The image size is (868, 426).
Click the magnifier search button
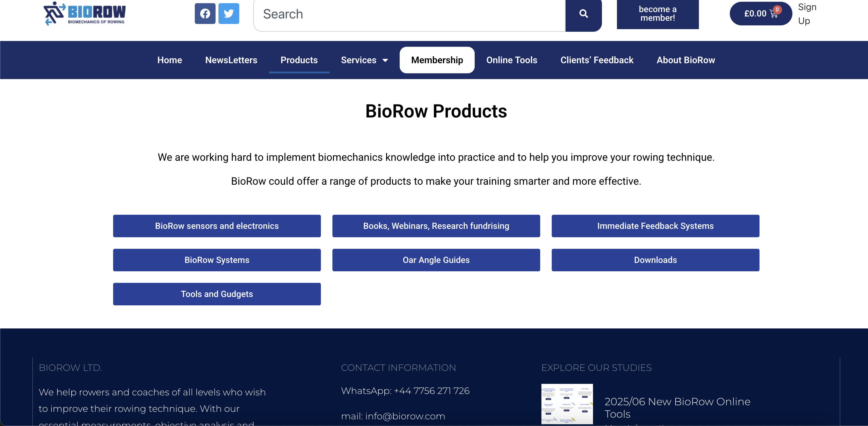(583, 14)
